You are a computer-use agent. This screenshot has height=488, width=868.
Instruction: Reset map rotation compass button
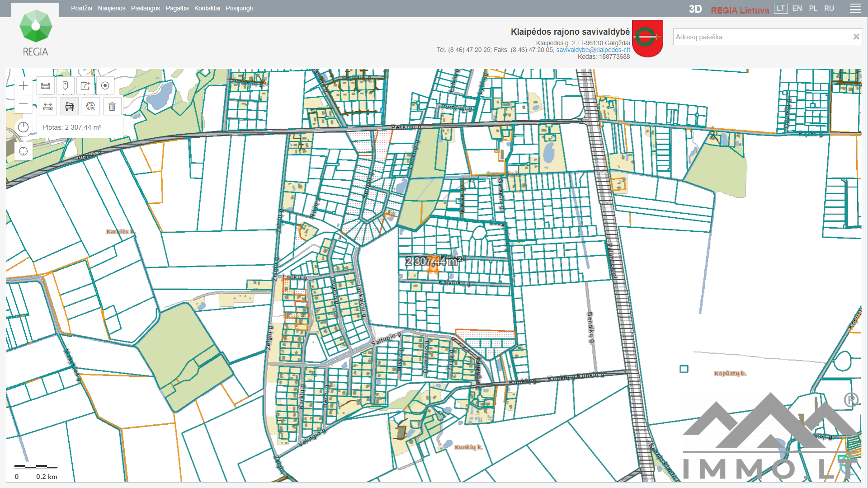(x=24, y=127)
